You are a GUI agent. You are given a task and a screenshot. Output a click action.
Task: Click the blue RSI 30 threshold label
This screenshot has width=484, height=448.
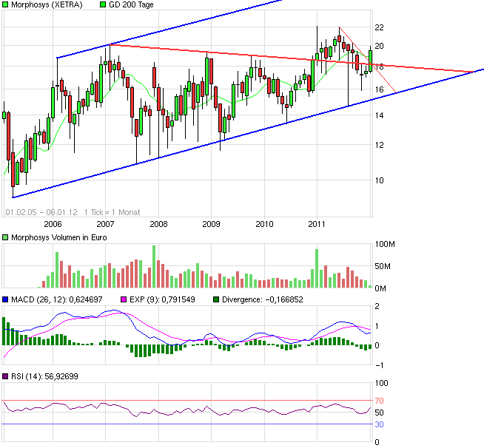point(380,424)
